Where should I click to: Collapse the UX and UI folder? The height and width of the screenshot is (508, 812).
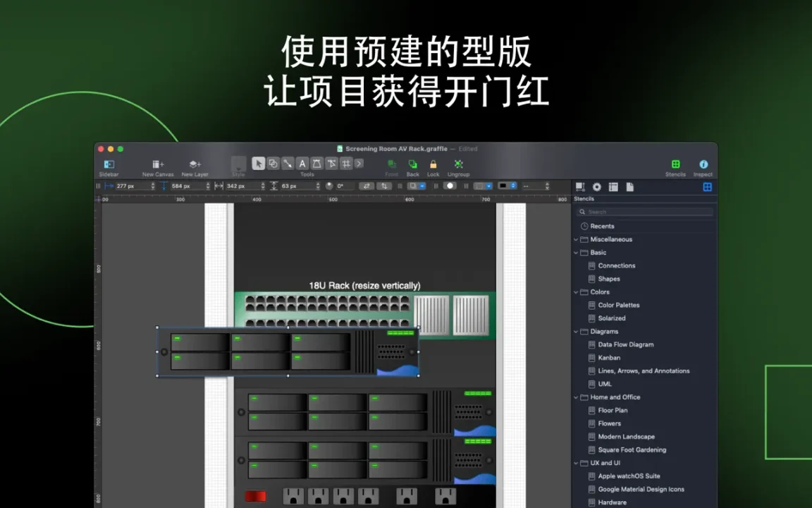(576, 463)
